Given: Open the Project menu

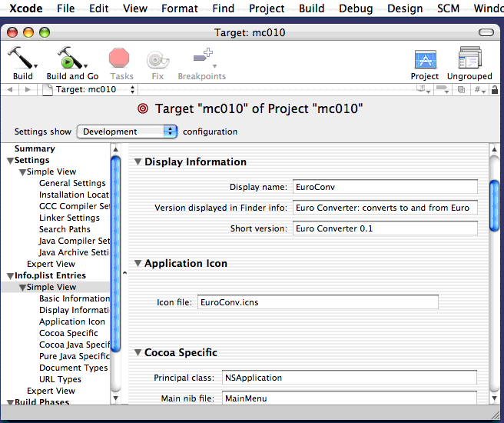Looking at the screenshot, I should tap(267, 8).
